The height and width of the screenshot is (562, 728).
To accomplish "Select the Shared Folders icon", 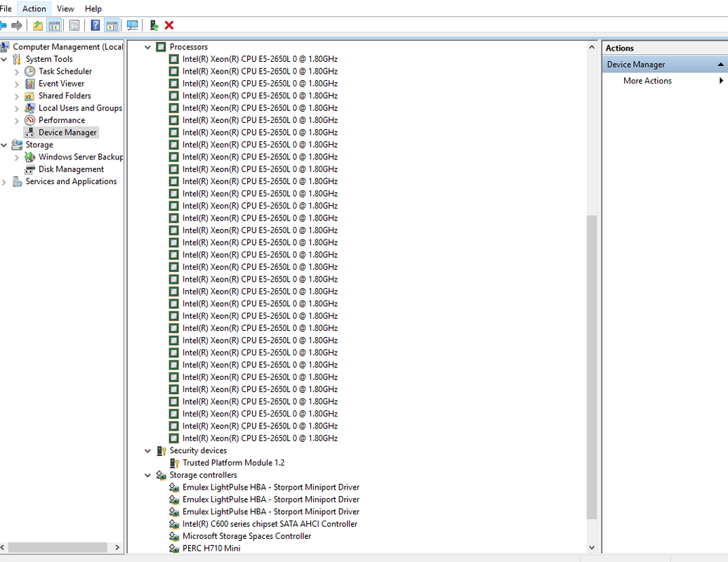I will pos(29,96).
